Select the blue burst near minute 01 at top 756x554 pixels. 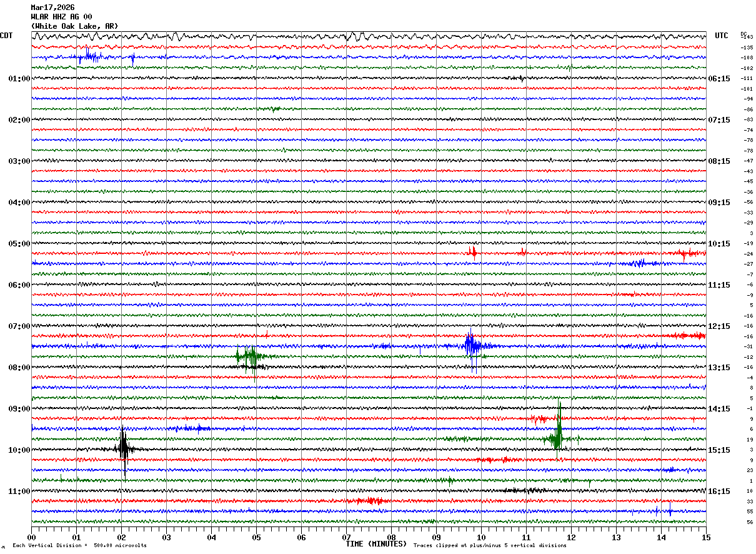coord(89,57)
